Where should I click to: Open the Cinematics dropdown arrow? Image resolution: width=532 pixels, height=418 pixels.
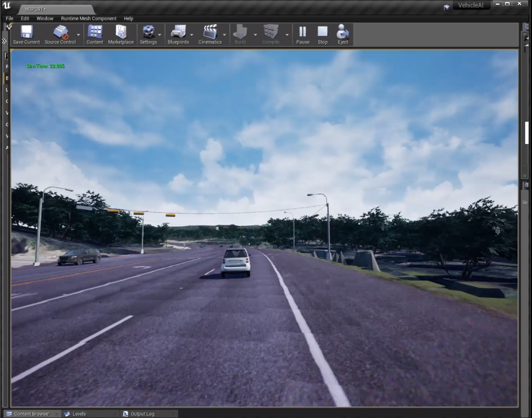(x=223, y=35)
